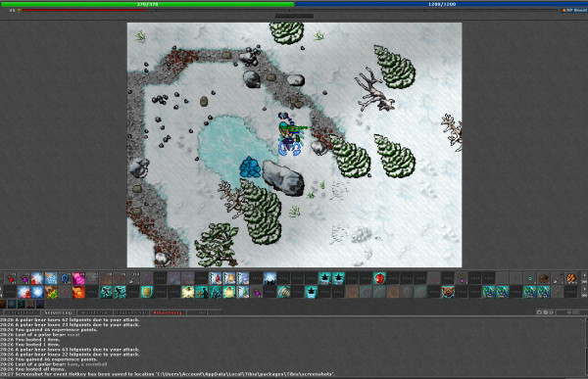Activate the bear head summon icon
The height and width of the screenshot is (379, 588).
(x=448, y=292)
